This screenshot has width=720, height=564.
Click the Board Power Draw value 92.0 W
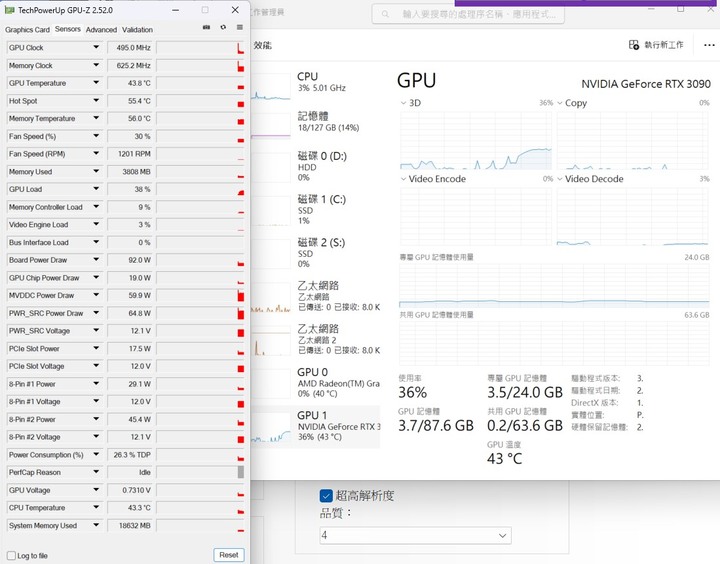click(x=130, y=259)
